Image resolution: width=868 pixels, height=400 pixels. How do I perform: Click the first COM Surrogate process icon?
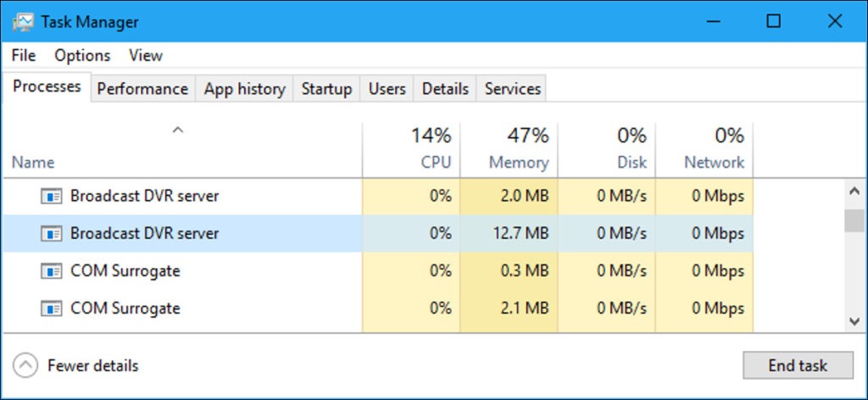(52, 271)
